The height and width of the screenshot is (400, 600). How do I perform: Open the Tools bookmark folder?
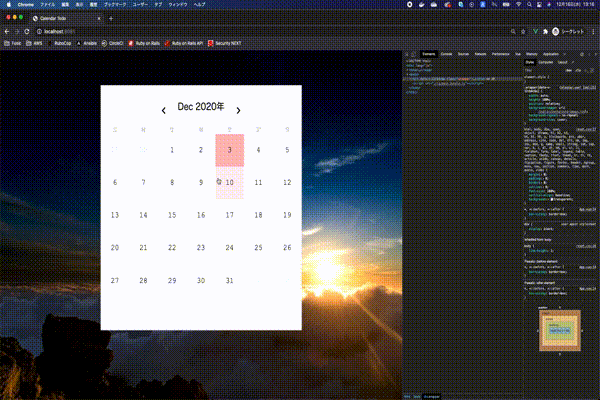click(13, 43)
